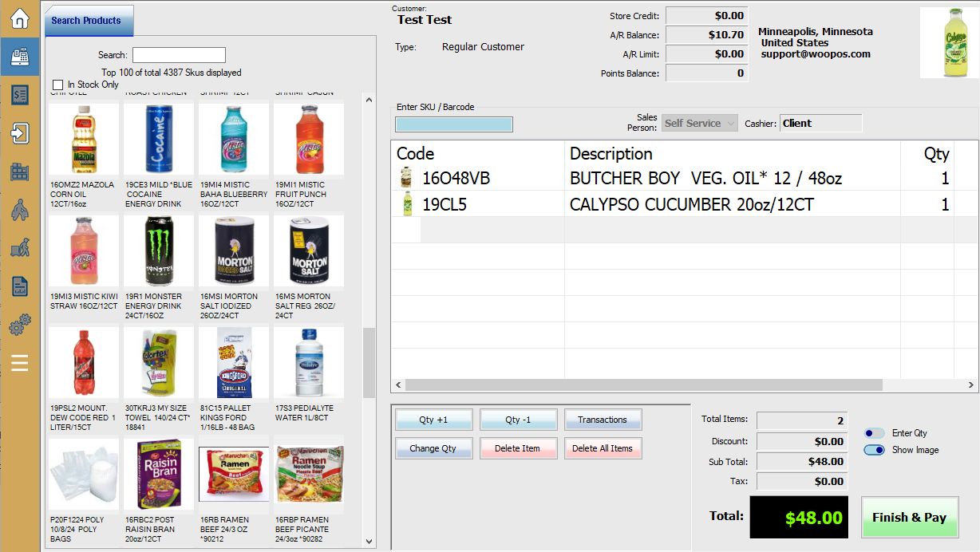Viewport: 980px width, 552px height.
Task: Click product list scrollbar down arrow
Action: (369, 542)
